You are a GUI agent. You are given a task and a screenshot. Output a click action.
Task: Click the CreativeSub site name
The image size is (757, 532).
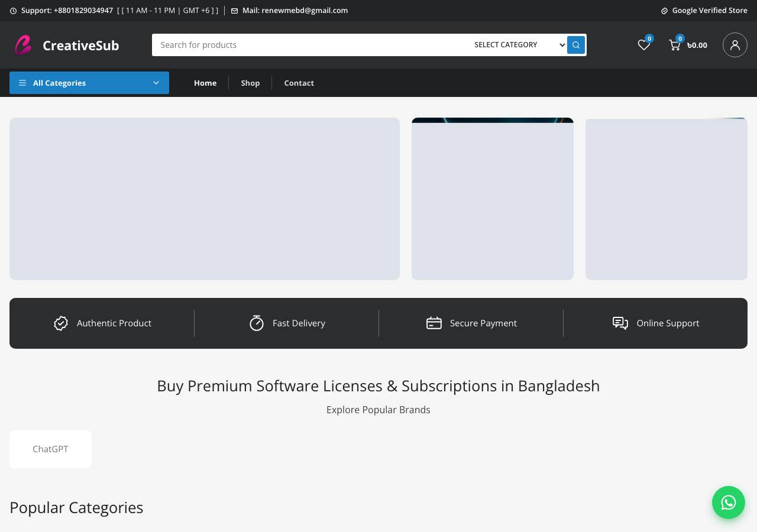pyautogui.click(x=81, y=46)
